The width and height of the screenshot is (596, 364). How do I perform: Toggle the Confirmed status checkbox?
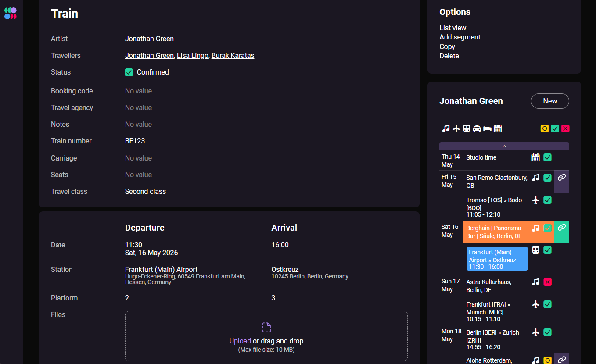click(x=129, y=72)
